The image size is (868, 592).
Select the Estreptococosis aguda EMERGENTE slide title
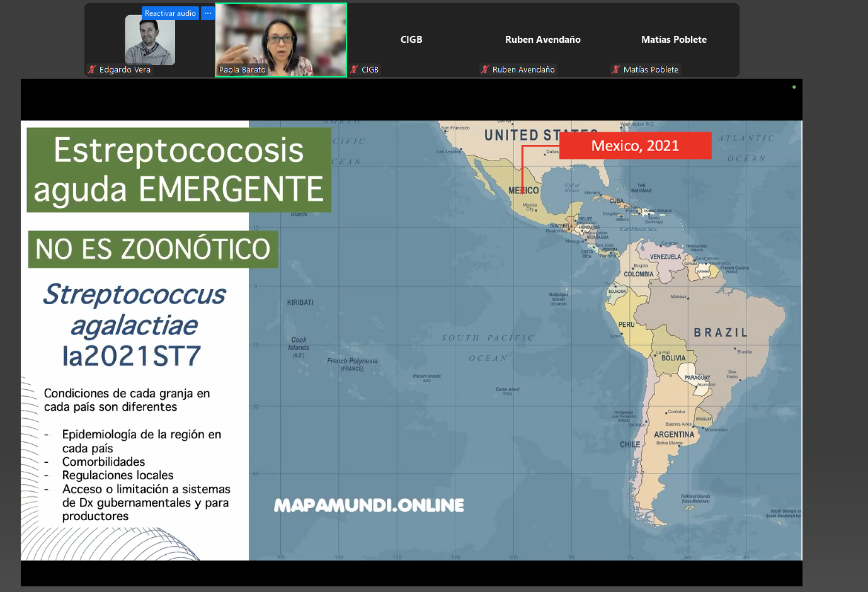pos(179,170)
